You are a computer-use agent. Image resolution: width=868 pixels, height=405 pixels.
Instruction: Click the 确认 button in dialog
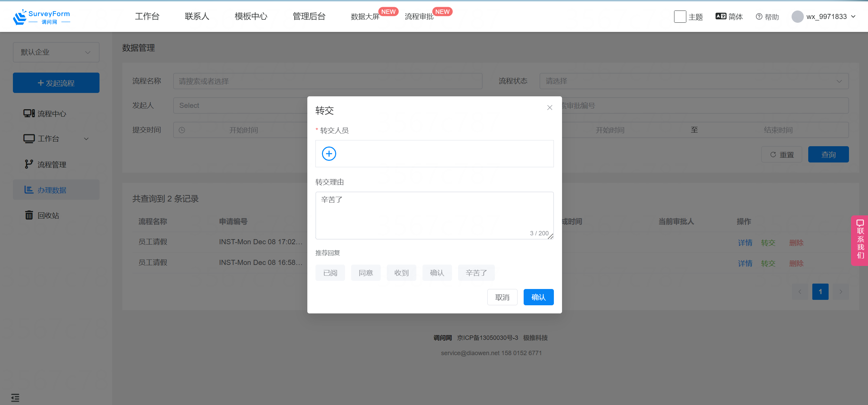point(538,297)
